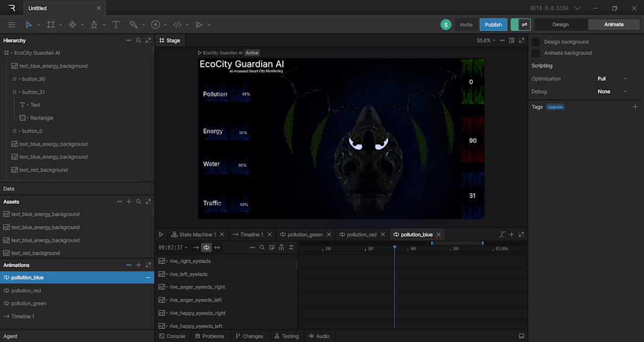Click the Publish button

(x=494, y=25)
